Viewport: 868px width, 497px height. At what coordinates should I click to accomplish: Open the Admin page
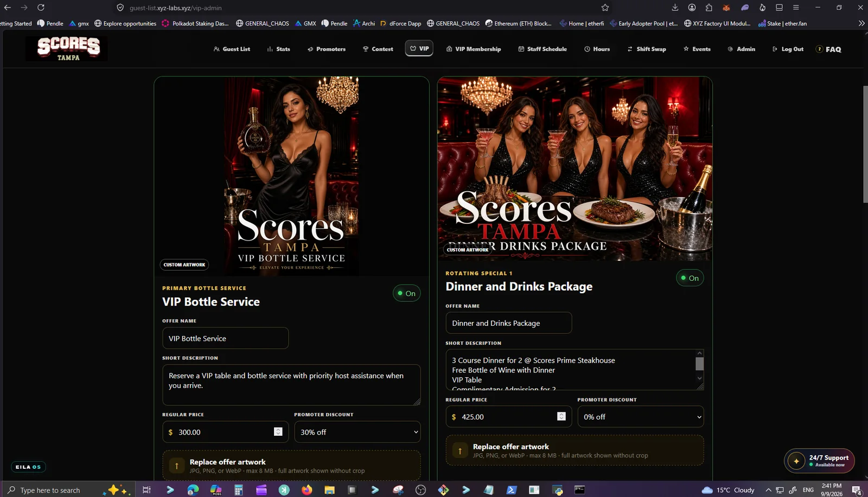click(741, 49)
